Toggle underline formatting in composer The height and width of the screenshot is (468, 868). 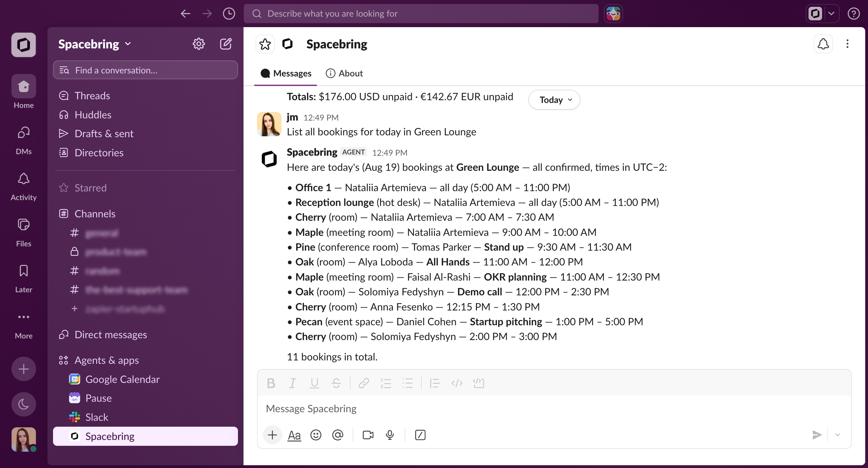click(x=314, y=383)
